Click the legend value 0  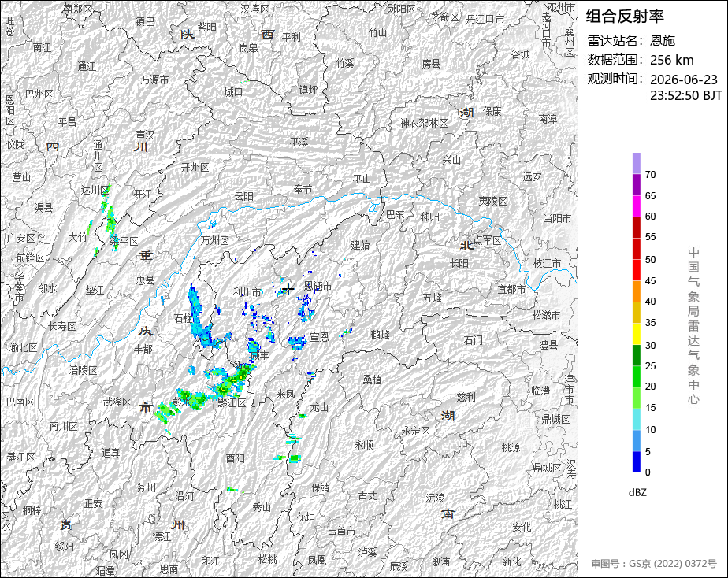pyautogui.click(x=648, y=472)
